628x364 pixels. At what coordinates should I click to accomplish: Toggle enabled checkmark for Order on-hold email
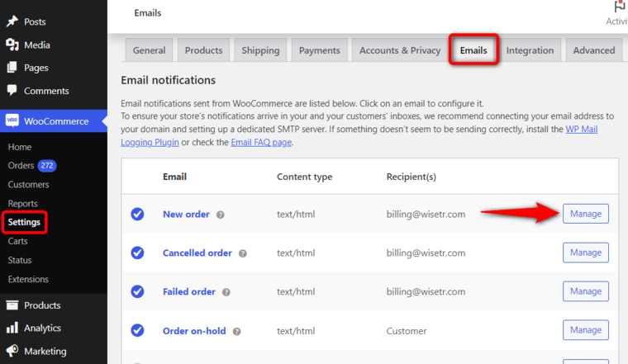point(137,330)
